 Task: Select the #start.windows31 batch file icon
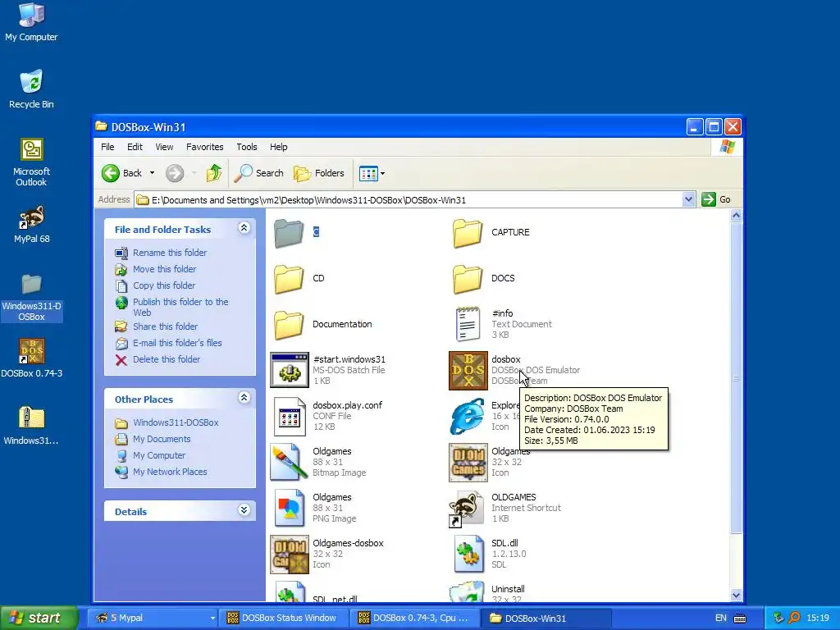pyautogui.click(x=290, y=370)
